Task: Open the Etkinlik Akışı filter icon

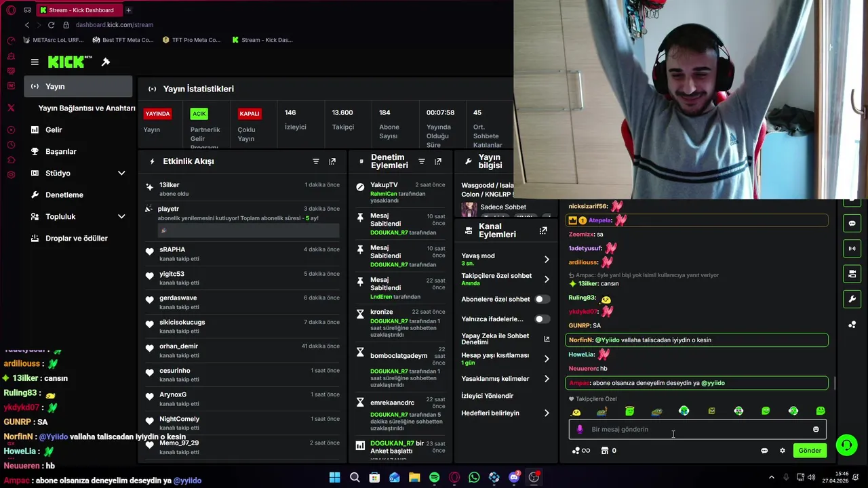Action: click(315, 161)
